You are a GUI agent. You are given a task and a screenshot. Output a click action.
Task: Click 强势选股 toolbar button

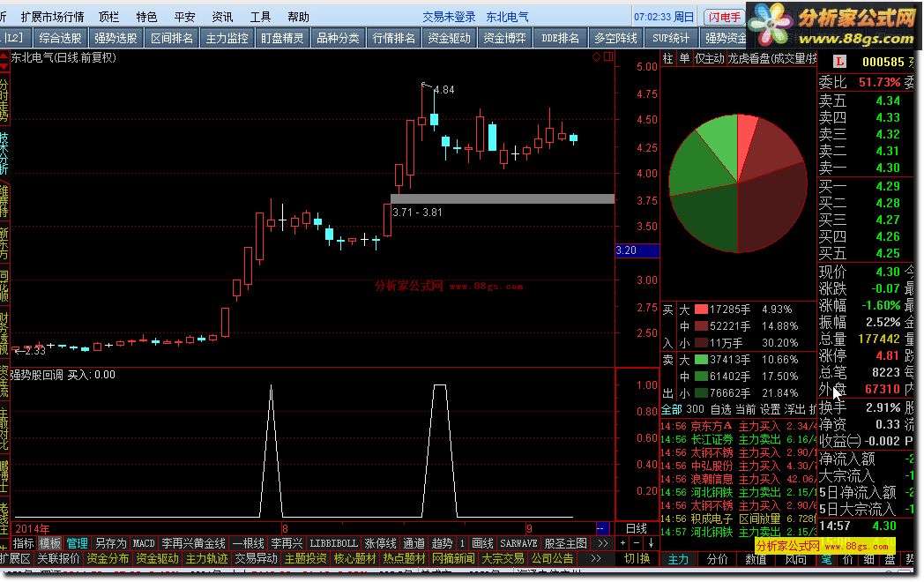(115, 38)
